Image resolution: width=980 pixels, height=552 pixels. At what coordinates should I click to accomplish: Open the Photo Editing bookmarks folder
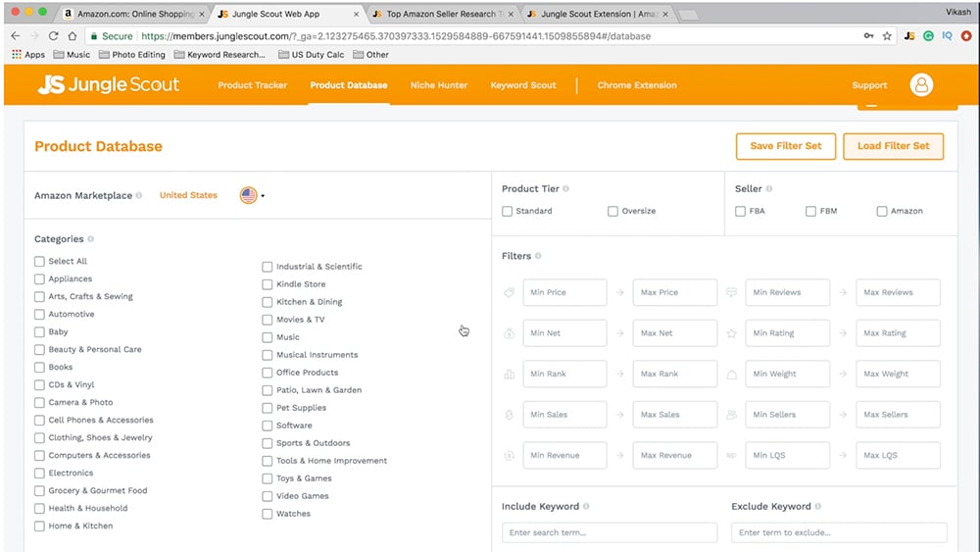[132, 54]
